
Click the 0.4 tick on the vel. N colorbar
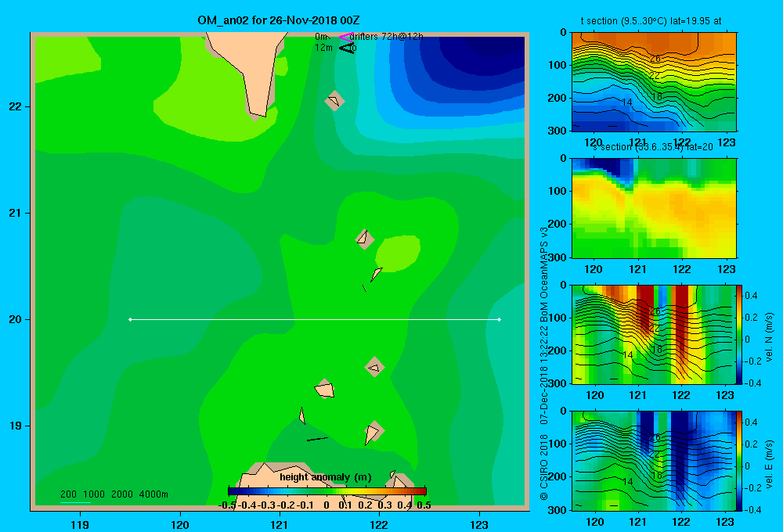[751, 296]
